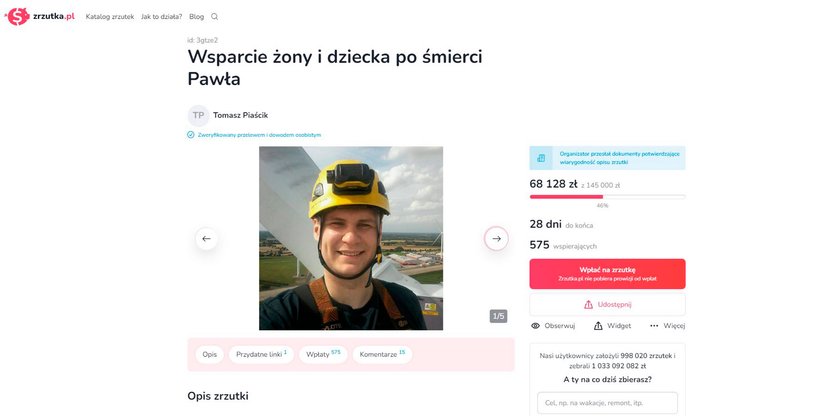The height and width of the screenshot is (416, 840).
Task: Click the fundraising progress bar
Action: (x=608, y=197)
